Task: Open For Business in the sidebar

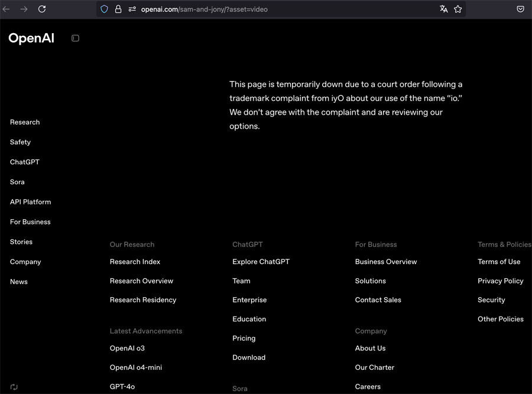Action: pyautogui.click(x=30, y=222)
